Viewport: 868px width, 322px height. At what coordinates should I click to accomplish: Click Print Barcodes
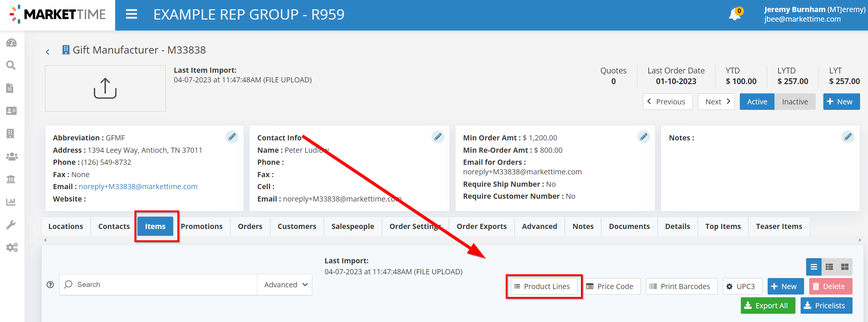tap(681, 286)
